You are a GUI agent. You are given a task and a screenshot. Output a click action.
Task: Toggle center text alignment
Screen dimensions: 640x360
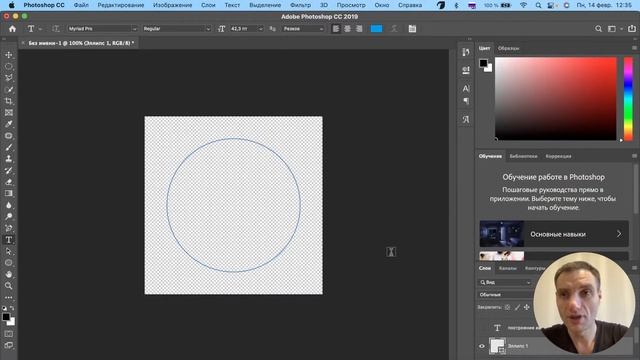347,29
